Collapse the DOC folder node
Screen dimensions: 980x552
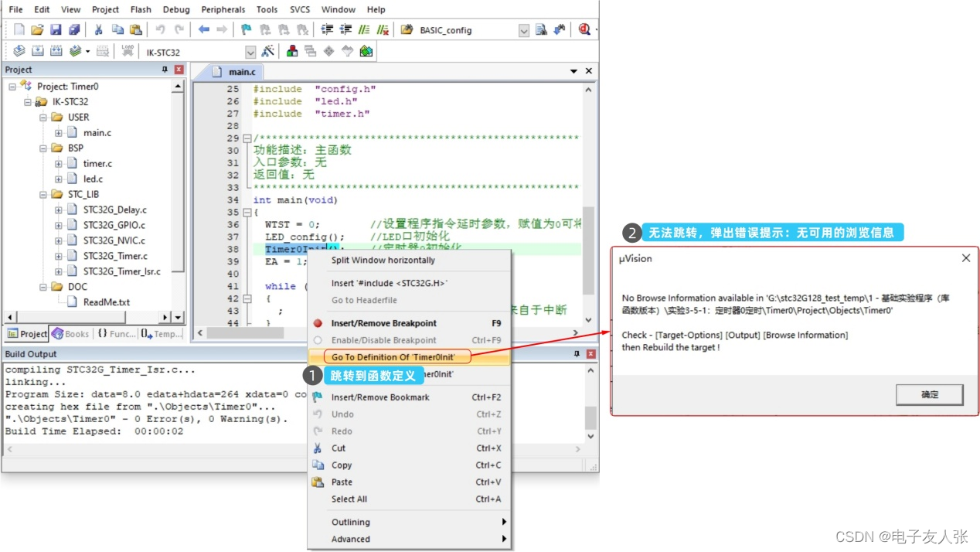pos(43,287)
